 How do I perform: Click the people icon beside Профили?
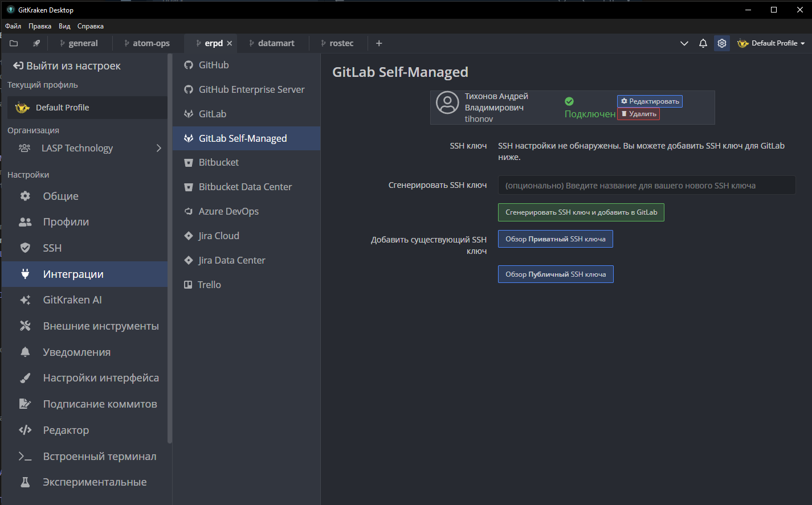[x=25, y=222]
